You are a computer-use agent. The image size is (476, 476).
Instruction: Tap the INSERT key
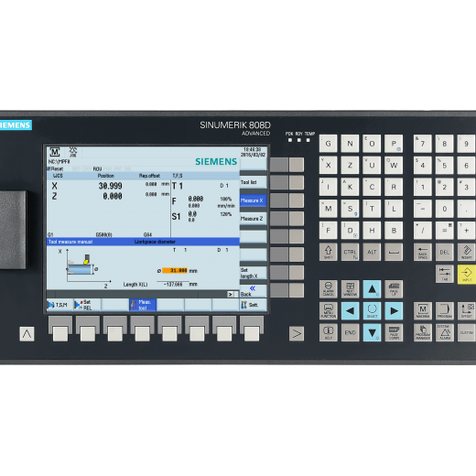click(x=467, y=252)
